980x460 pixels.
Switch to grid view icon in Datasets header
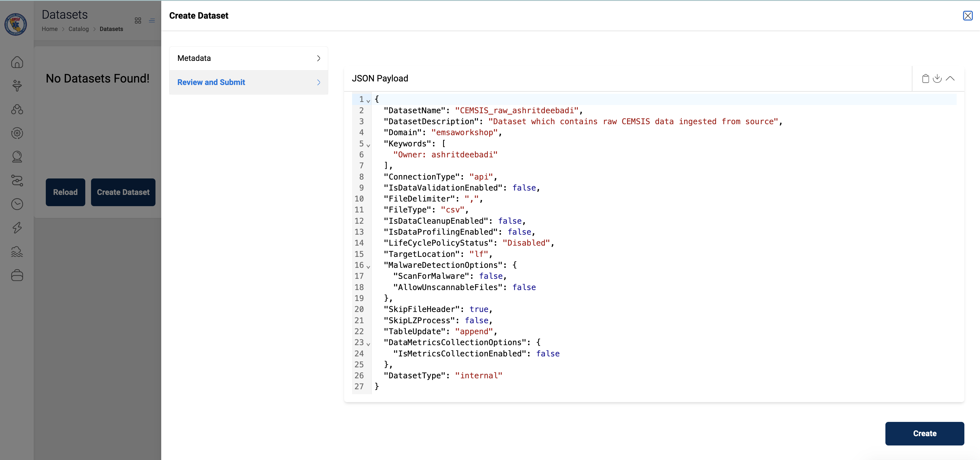(138, 21)
